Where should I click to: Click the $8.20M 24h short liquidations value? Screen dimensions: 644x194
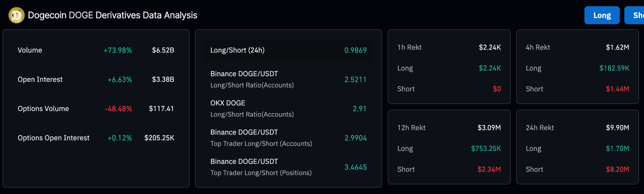[617, 169]
